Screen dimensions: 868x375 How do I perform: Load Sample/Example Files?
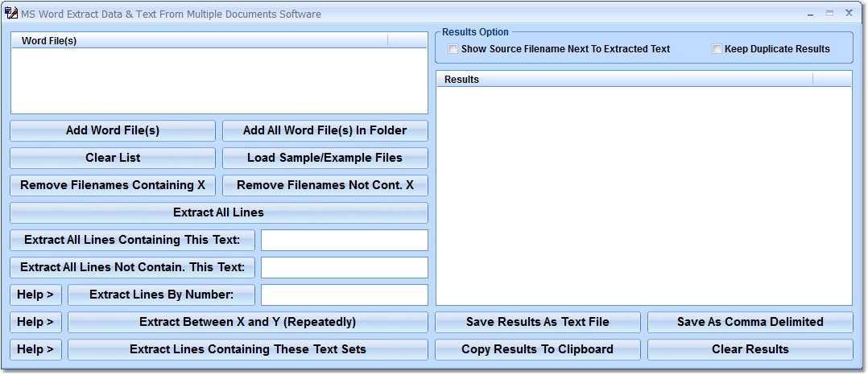pyautogui.click(x=325, y=158)
